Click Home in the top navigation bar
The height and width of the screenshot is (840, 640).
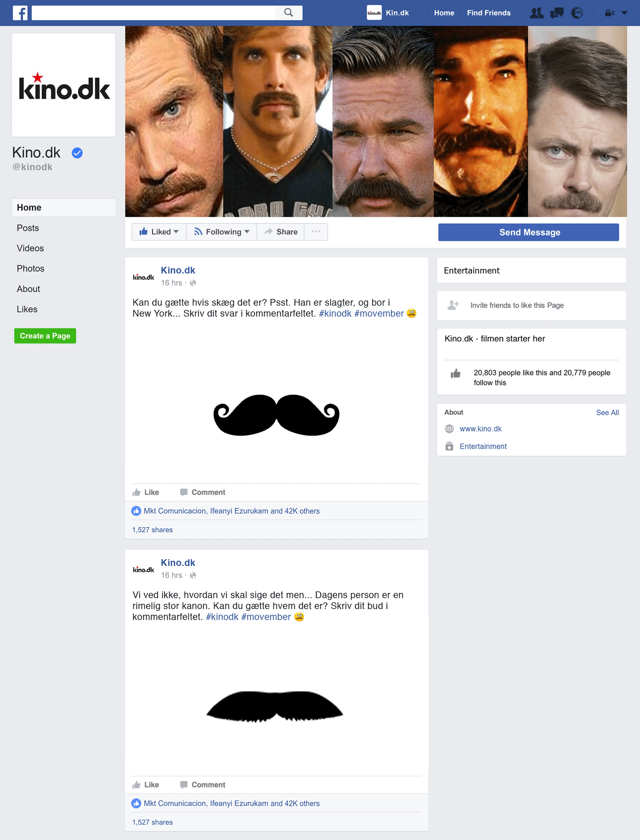tap(444, 13)
